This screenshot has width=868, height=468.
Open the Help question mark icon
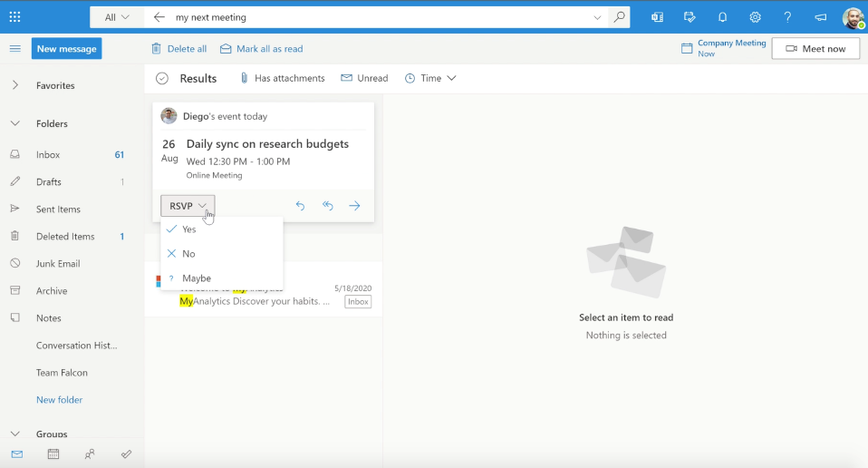[x=787, y=17]
